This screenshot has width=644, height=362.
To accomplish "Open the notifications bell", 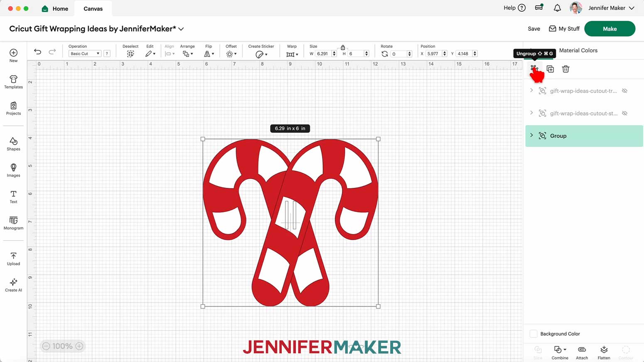I will tap(557, 8).
